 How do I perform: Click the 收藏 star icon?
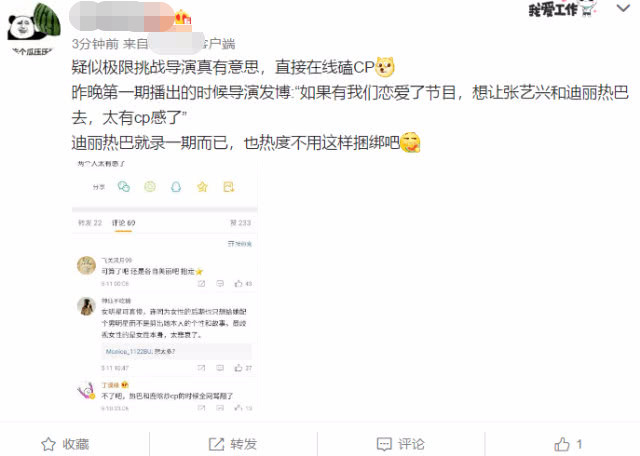point(49,444)
